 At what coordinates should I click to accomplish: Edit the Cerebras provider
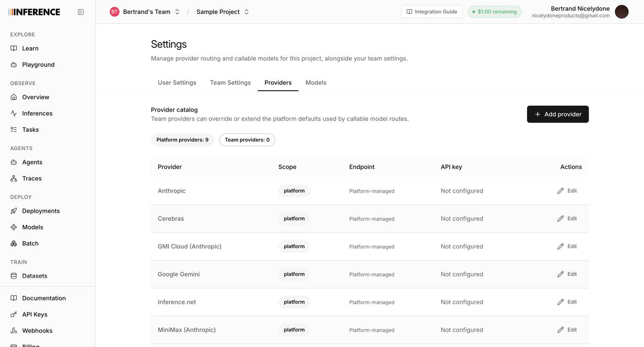pos(567,219)
